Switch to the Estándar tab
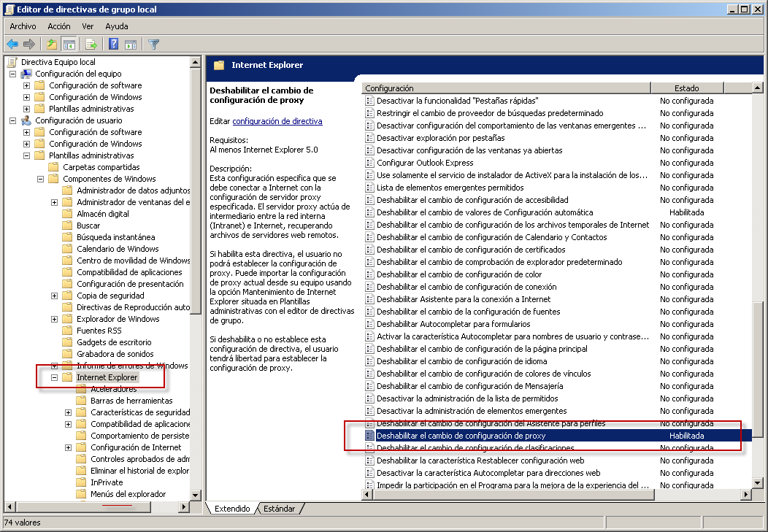The width and height of the screenshot is (768, 532). coord(279,509)
